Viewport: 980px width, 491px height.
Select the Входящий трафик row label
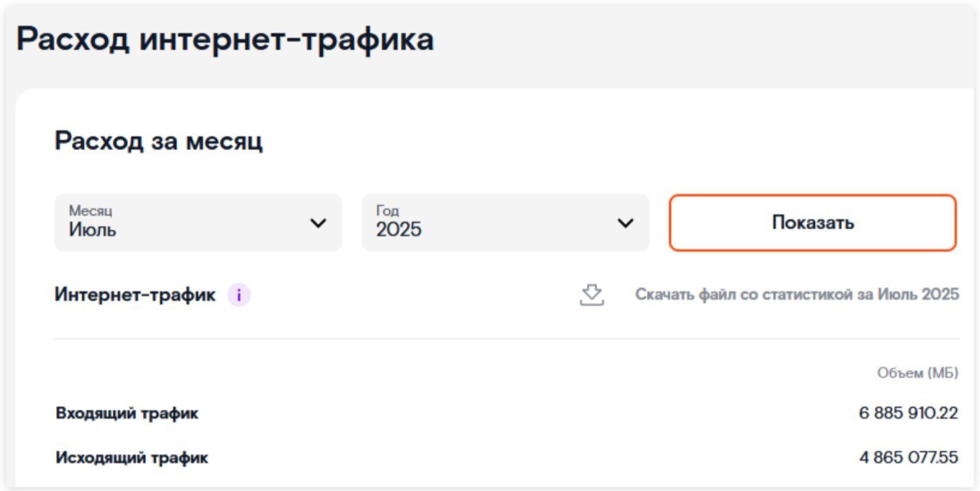point(127,414)
